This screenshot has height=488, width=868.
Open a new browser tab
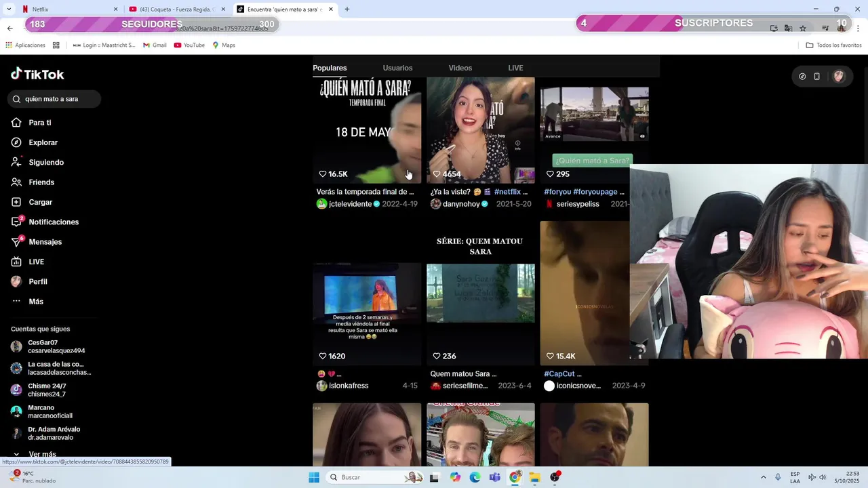tap(347, 9)
